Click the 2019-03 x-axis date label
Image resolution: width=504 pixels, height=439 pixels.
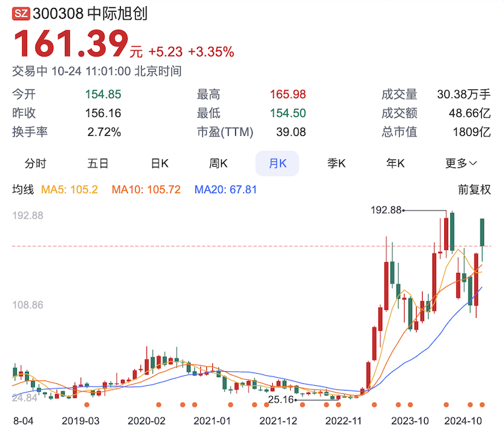[81, 421]
